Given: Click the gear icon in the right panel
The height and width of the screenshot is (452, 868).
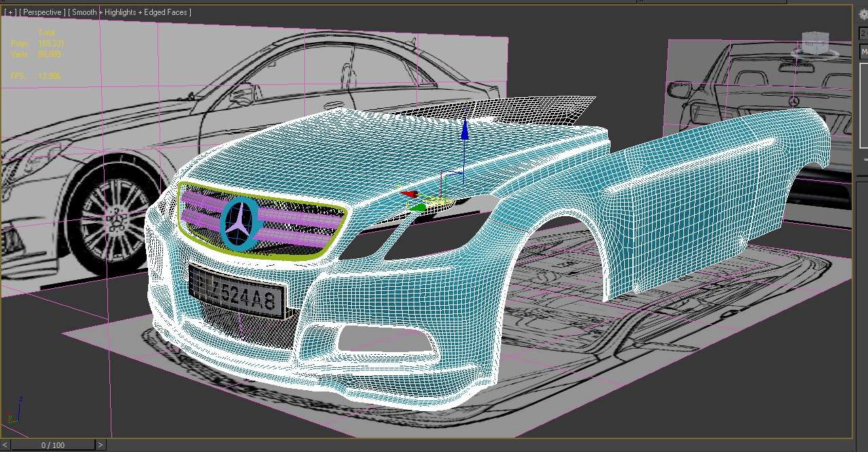Looking at the screenshot, I should tap(863, 14).
